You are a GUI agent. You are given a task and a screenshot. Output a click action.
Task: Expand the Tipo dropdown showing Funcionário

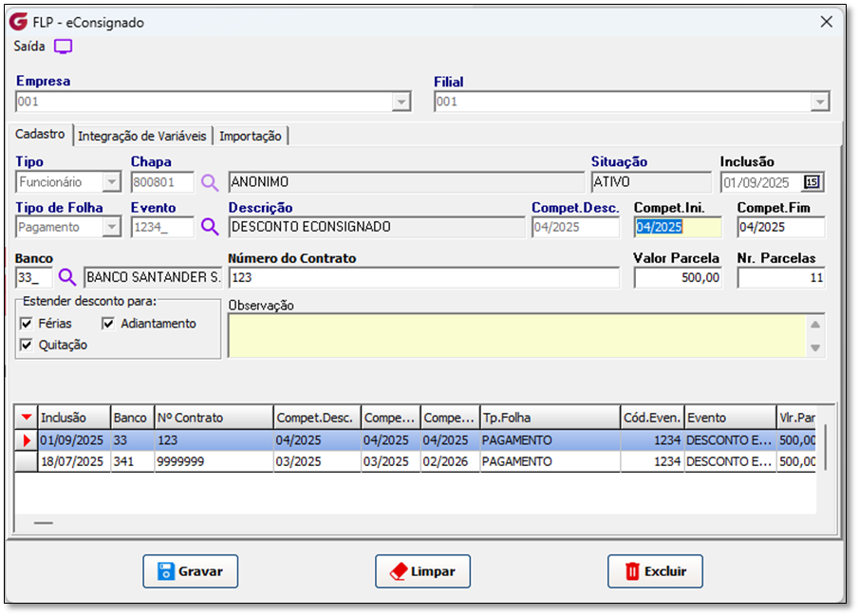click(x=112, y=182)
